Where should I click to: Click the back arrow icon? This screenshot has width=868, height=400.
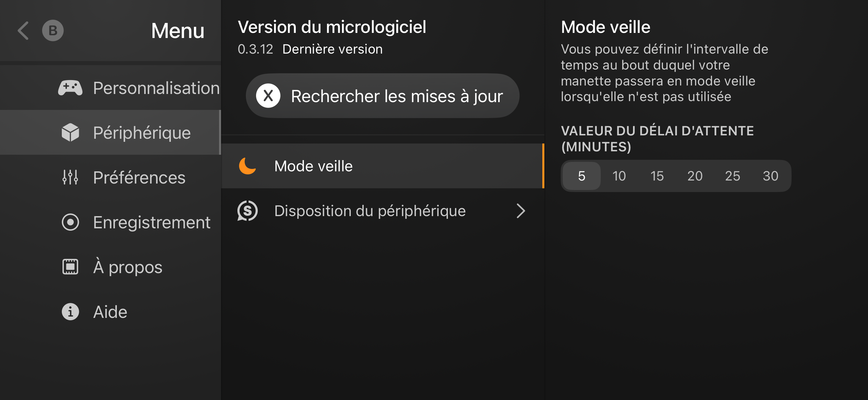(23, 31)
